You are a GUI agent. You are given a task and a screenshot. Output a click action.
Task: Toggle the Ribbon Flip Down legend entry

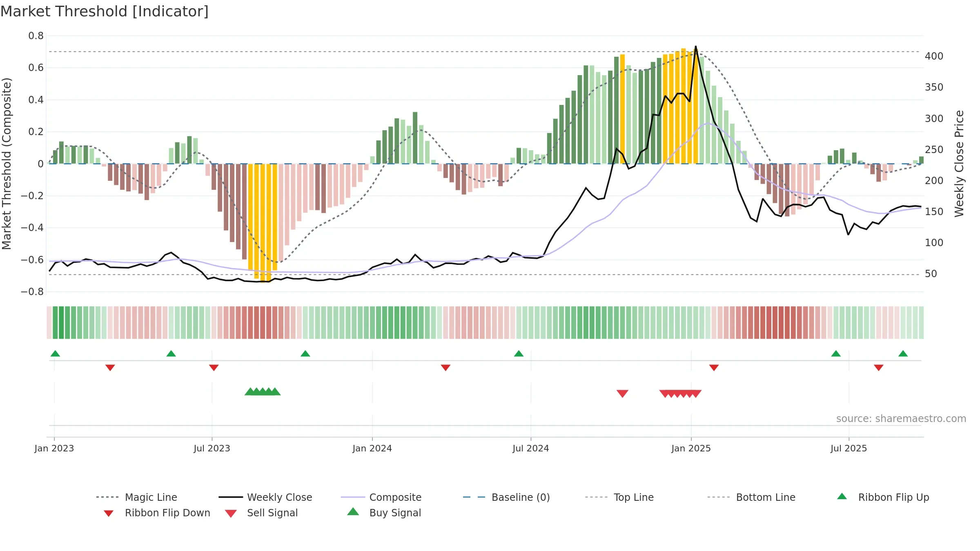(x=157, y=513)
